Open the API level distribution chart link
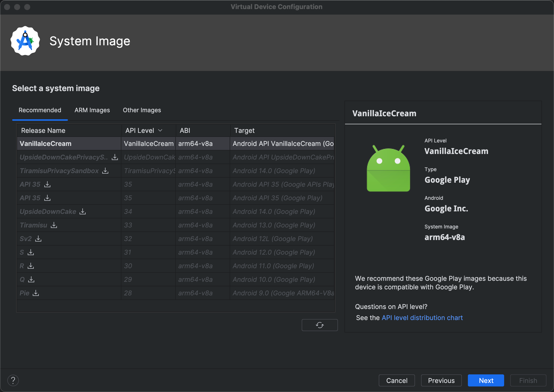This screenshot has width=554, height=392. coord(422,318)
